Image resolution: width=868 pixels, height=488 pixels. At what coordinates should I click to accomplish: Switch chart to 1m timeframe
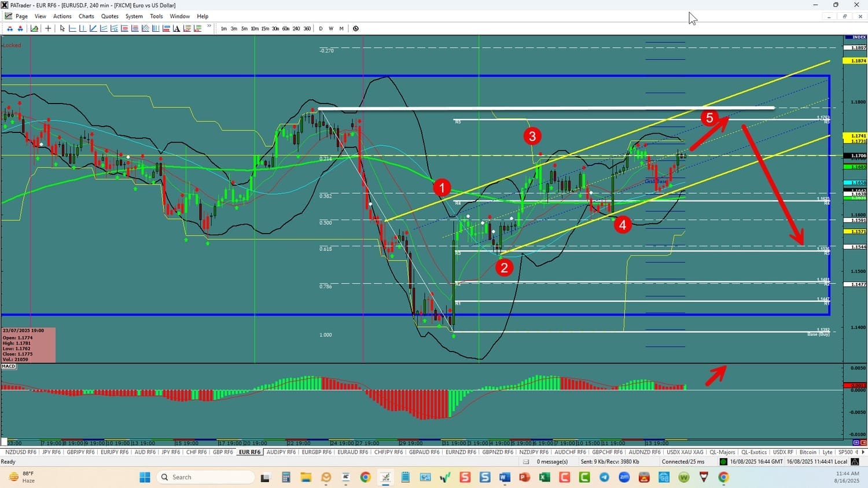click(x=224, y=28)
